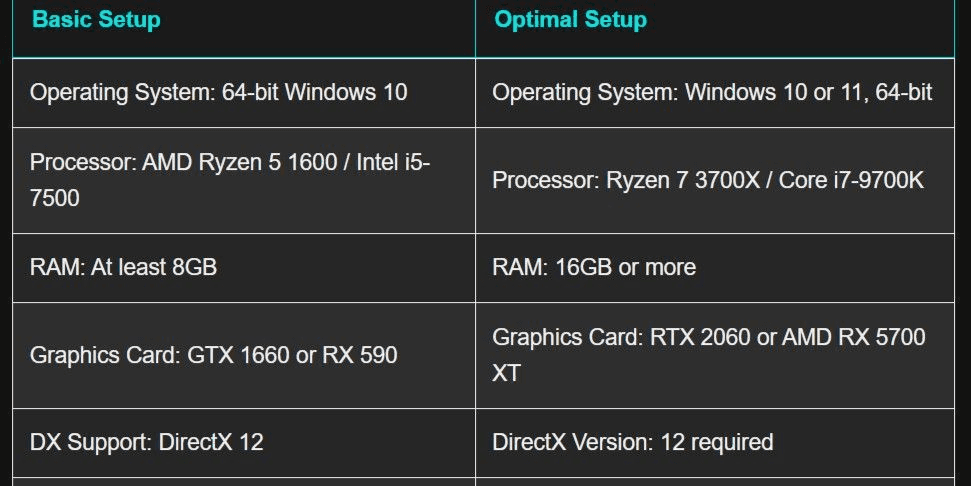Image resolution: width=971 pixels, height=486 pixels.
Task: Select the RAM: 16GB or more cell
Action: (x=715, y=267)
